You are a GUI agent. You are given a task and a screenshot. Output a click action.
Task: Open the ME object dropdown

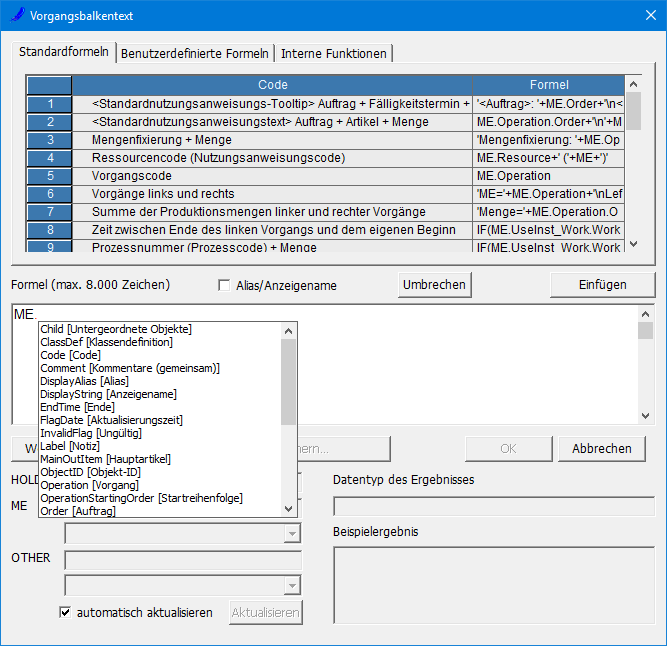tap(291, 534)
